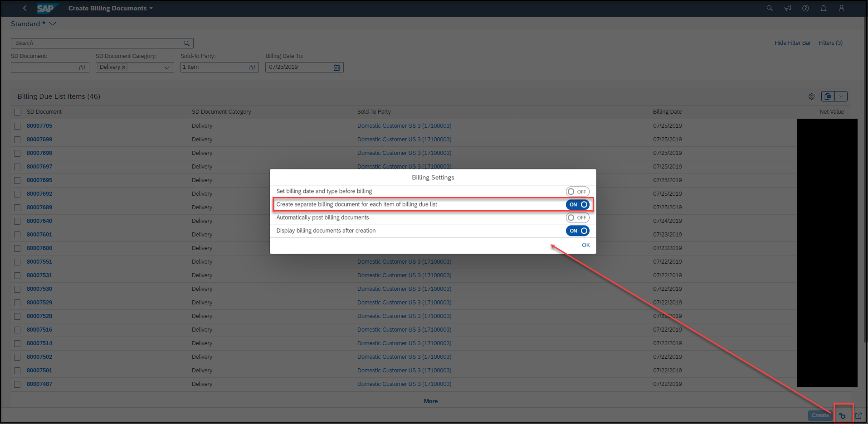
Task: Open Billing Settings icon in footer
Action: 843,415
